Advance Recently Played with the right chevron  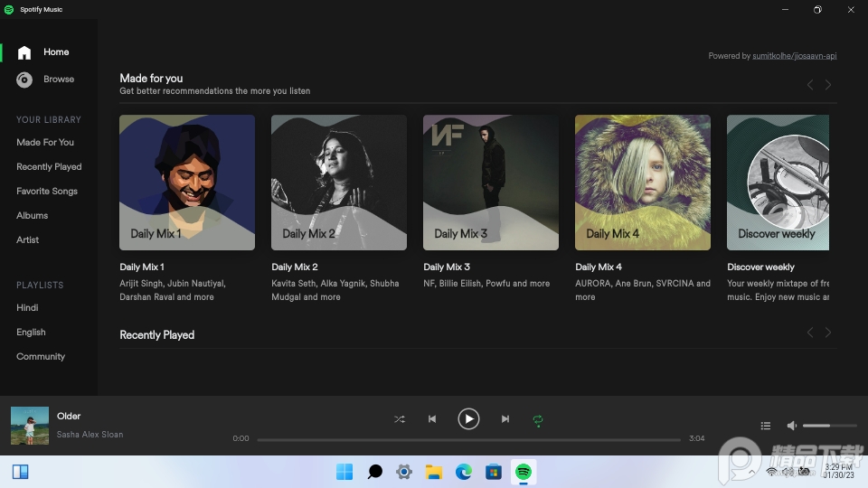point(827,333)
